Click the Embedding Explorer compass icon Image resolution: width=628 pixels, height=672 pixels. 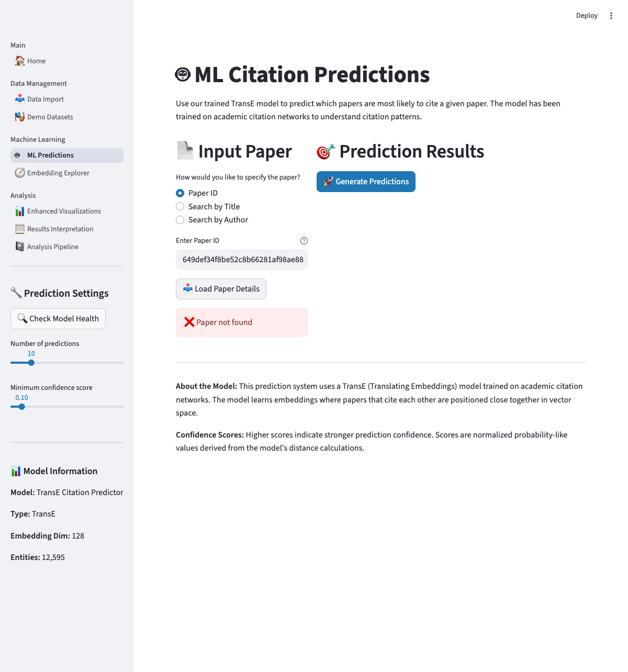click(x=20, y=173)
